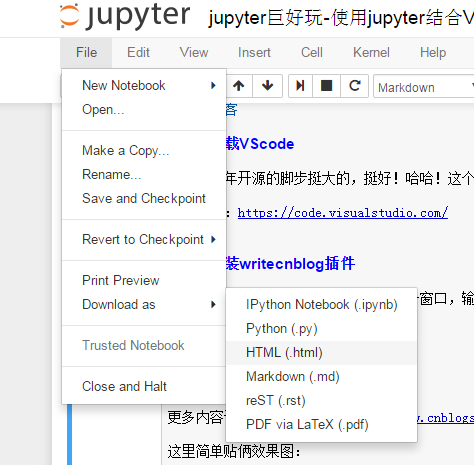Download as reST (.rst)

point(321,401)
